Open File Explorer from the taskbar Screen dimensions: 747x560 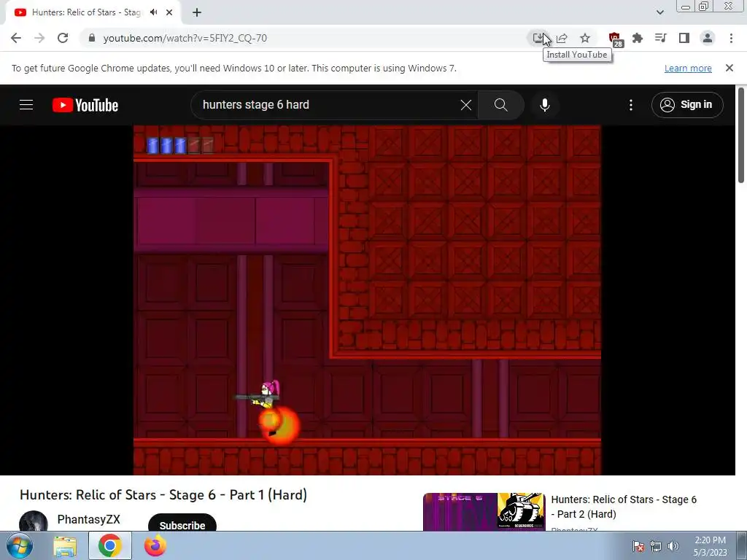(x=65, y=546)
